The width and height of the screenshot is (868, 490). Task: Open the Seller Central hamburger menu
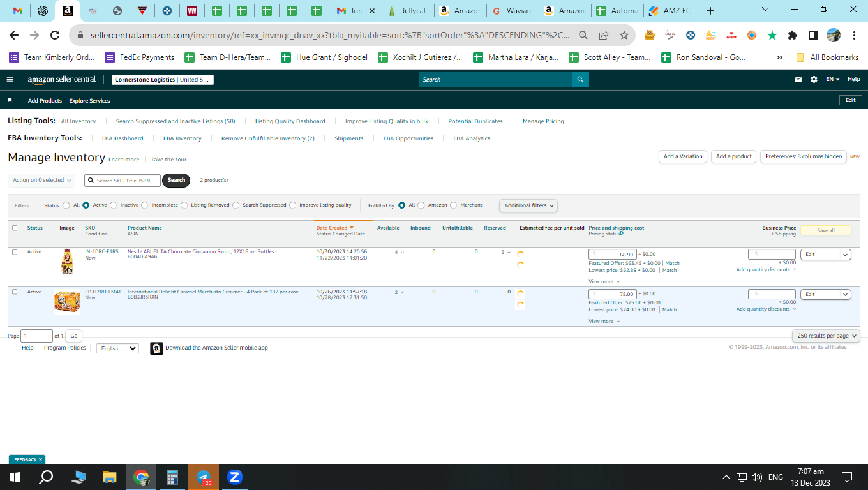tap(10, 80)
